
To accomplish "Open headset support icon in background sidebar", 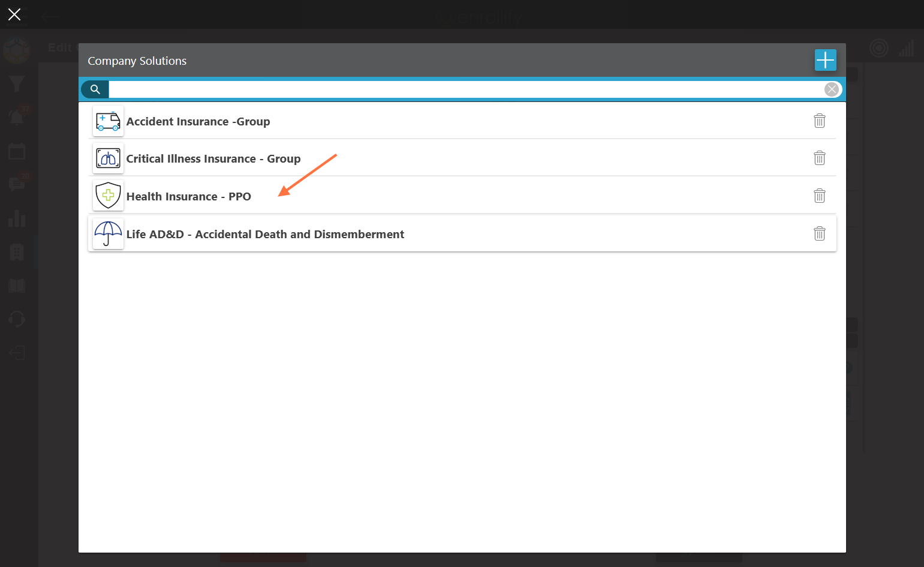I will pos(17,319).
